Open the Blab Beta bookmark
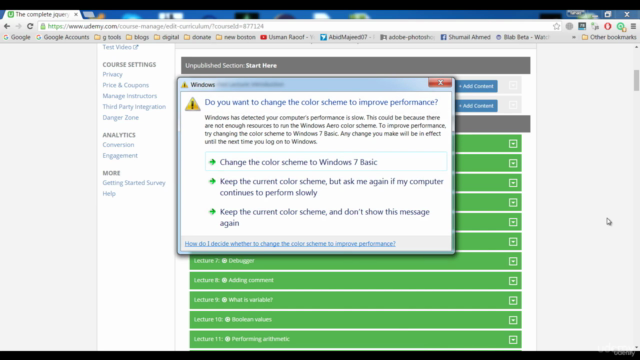Image resolution: width=640 pixels, height=360 pixels. pos(522,37)
